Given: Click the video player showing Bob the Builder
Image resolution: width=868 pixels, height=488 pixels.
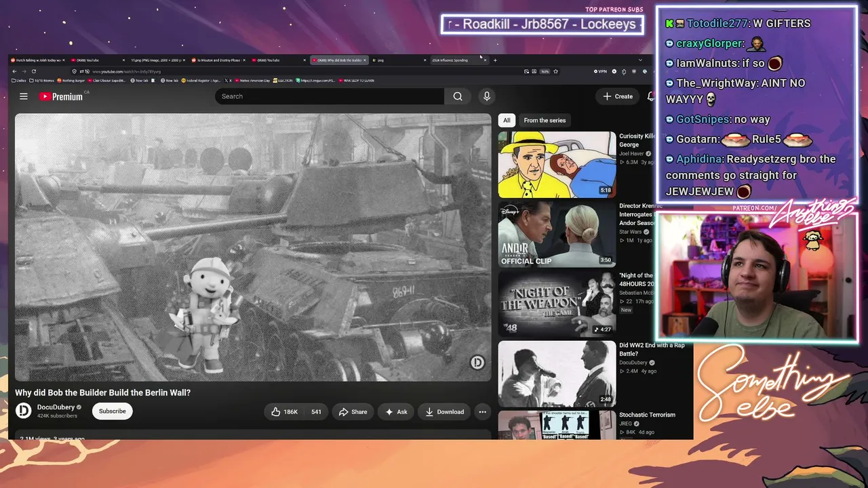Looking at the screenshot, I should click(x=253, y=247).
